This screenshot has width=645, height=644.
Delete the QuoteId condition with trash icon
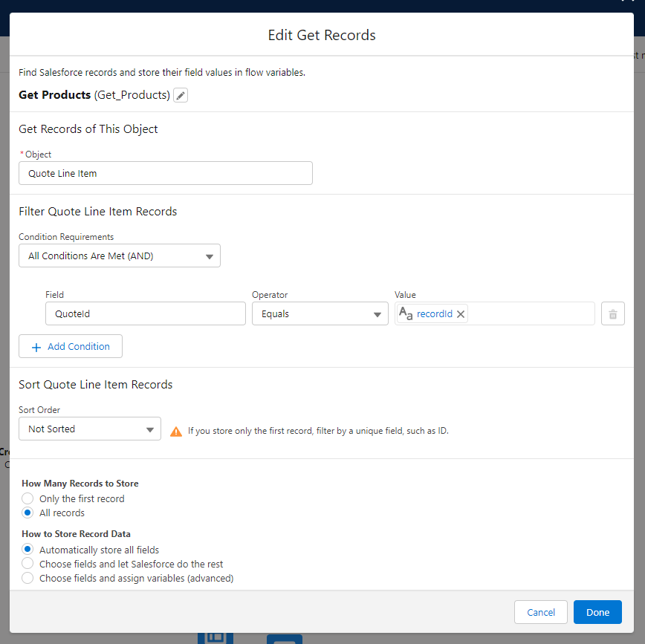point(612,314)
